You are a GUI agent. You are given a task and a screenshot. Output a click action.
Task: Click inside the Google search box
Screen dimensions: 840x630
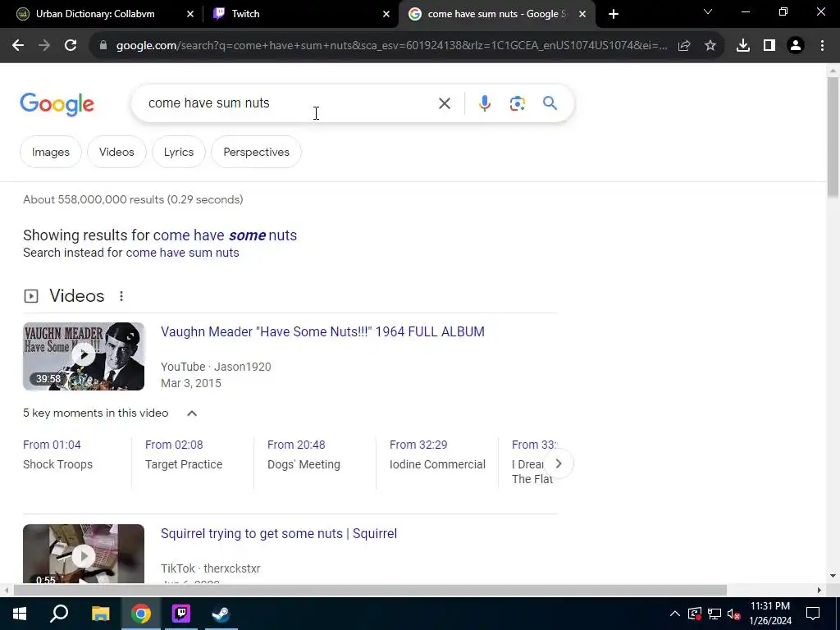[290, 103]
